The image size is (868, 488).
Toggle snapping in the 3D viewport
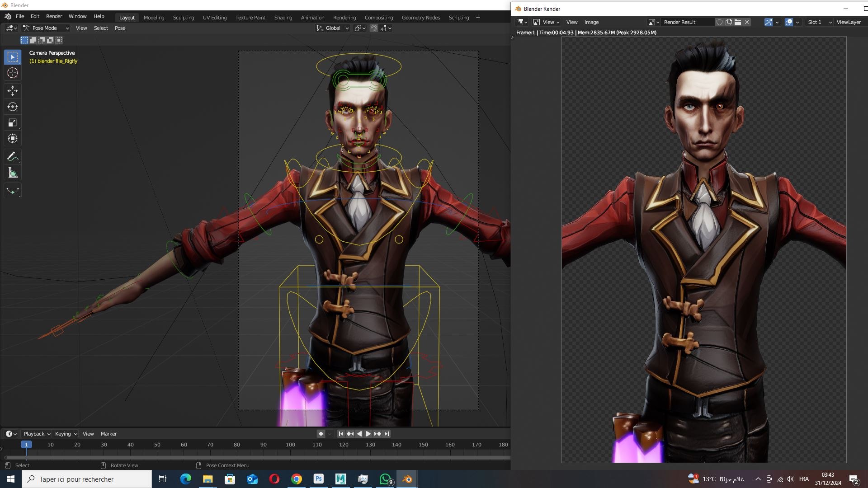pyautogui.click(x=374, y=28)
